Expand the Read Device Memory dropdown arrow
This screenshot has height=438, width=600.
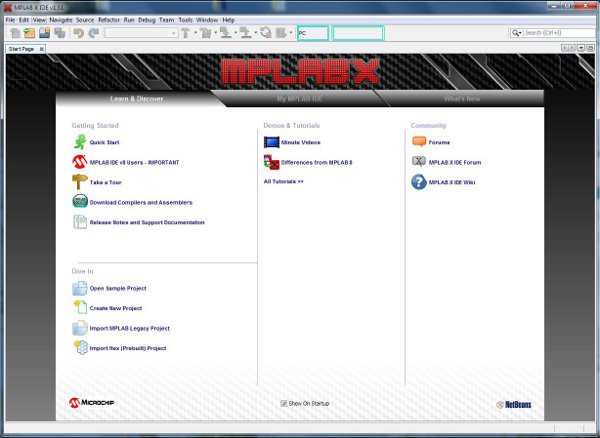pyautogui.click(x=255, y=33)
